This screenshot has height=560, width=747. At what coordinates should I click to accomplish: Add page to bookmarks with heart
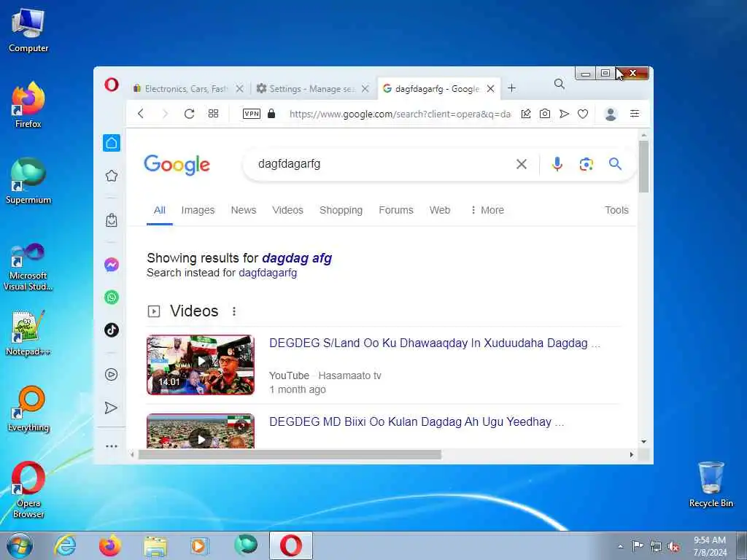[x=583, y=114]
